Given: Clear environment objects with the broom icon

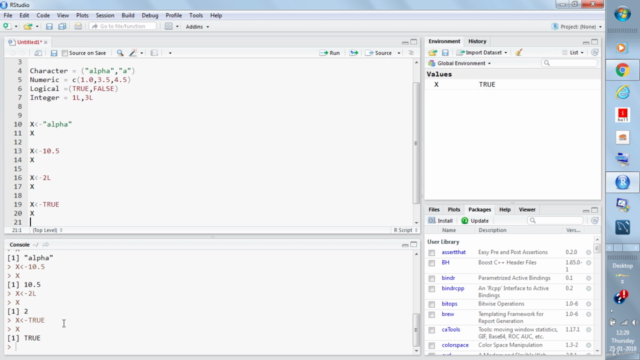Looking at the screenshot, I should (x=519, y=53).
